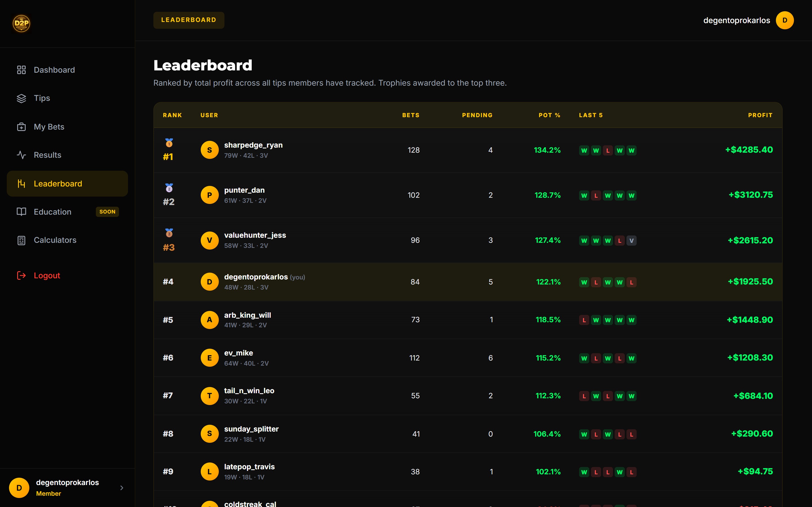Click the D2P logo top left

[21, 23]
